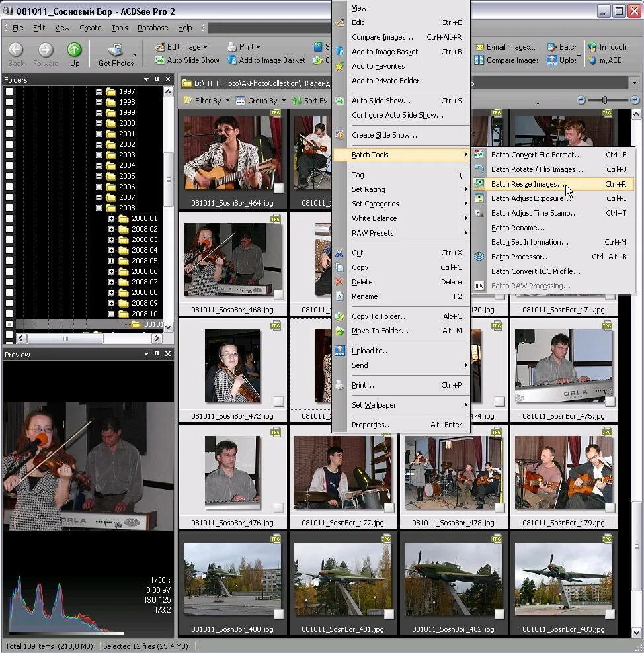Select thumbnail 081011_SosnBor_482.jpg
Image resolution: width=644 pixels, height=653 pixels.
point(453,584)
